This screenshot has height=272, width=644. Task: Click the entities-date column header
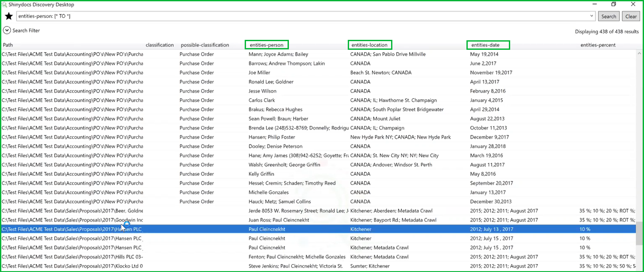(x=488, y=45)
